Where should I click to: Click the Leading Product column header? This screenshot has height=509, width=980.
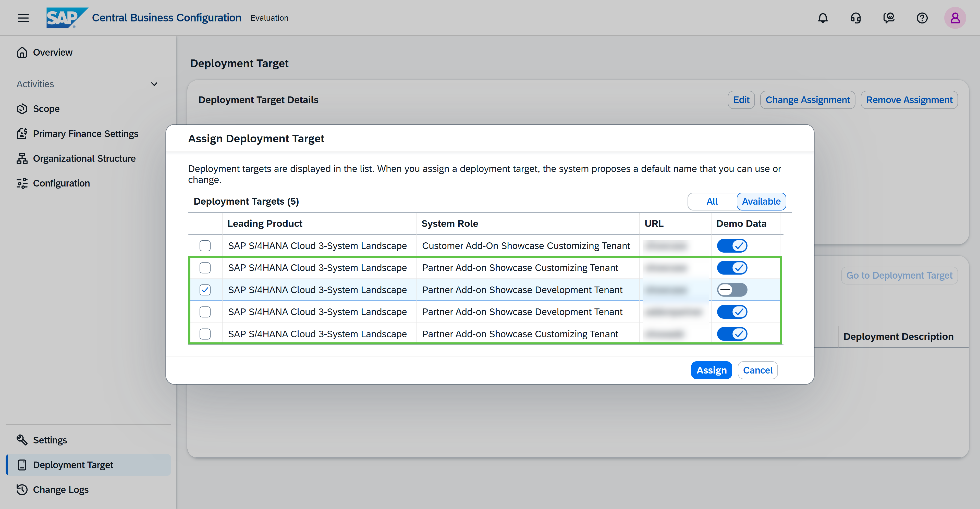319,223
